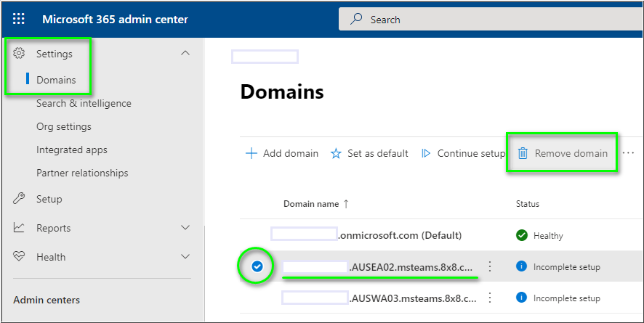Click the Reports chart icon
Viewport: 644px width, 323px height.
pyautogui.click(x=19, y=228)
